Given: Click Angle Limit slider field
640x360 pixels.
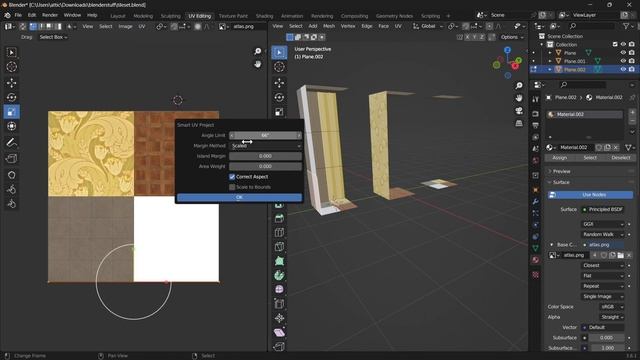Looking at the screenshot, I should 265,135.
